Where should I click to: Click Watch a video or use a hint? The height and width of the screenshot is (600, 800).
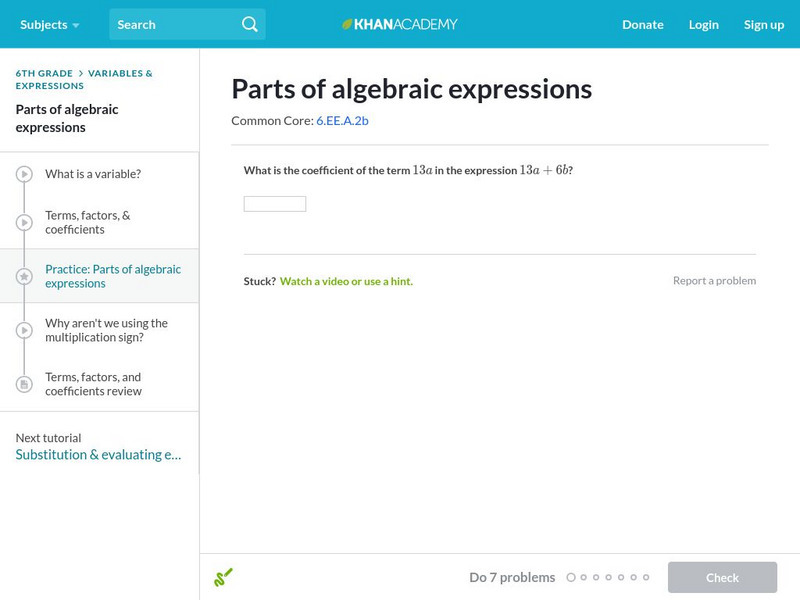click(x=346, y=281)
